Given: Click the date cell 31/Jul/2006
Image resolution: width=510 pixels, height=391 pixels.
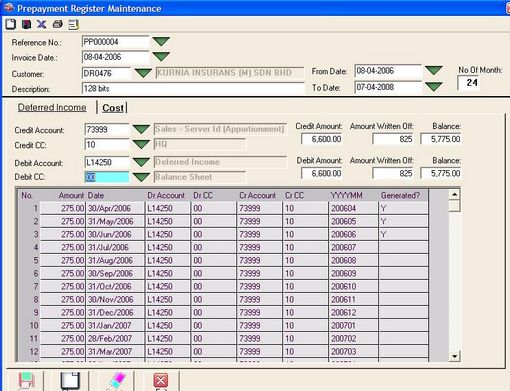Looking at the screenshot, I should [115, 247].
